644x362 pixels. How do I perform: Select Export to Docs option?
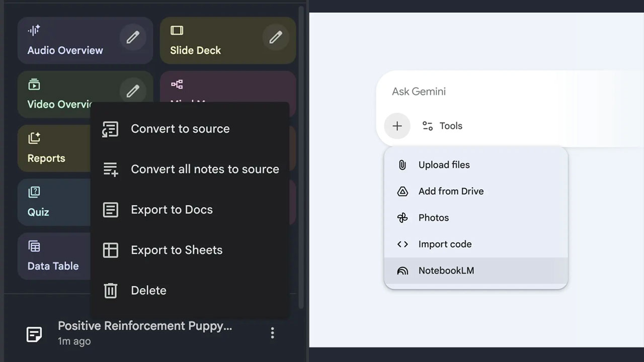(171, 210)
